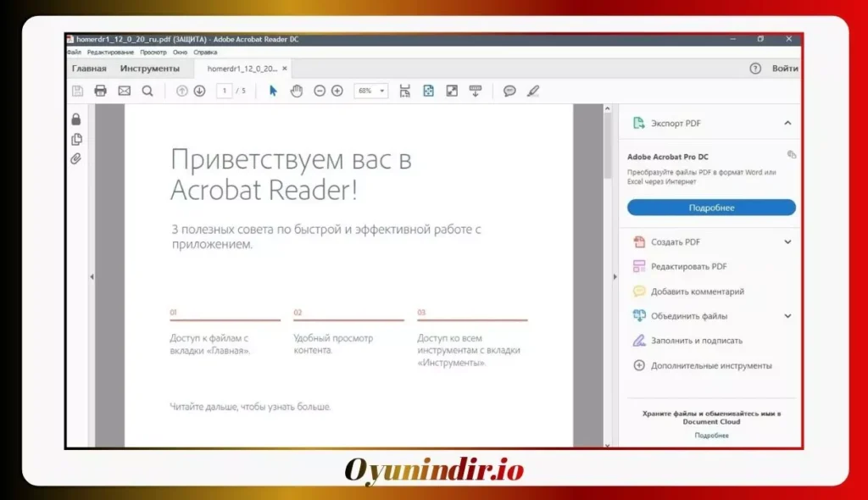
Task: Select the highlight pen tool
Action: point(532,91)
